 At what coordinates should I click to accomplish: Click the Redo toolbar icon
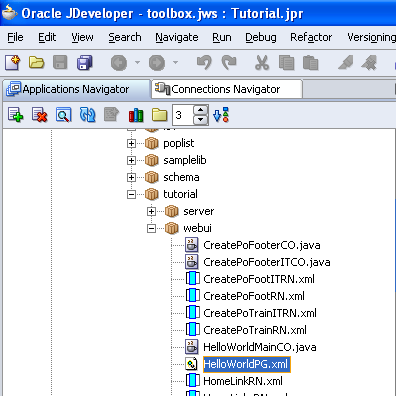click(229, 62)
